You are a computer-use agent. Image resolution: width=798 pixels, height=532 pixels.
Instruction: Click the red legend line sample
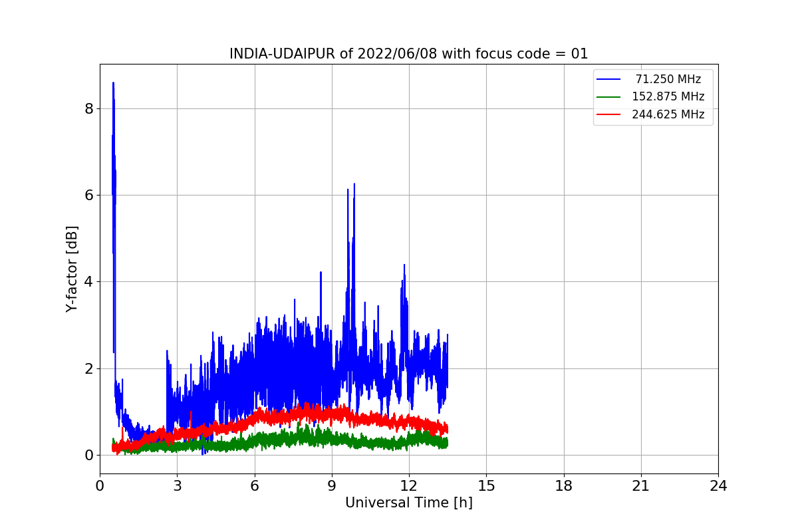[609, 114]
